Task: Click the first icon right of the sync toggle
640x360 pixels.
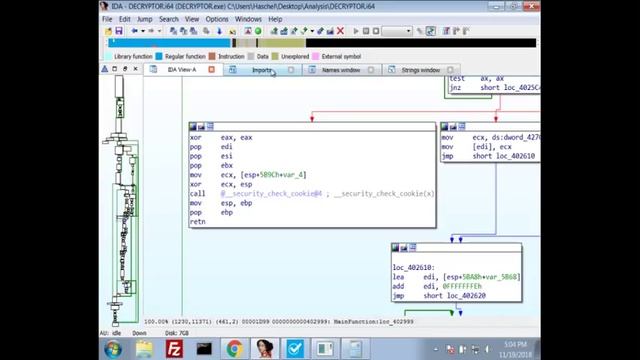Action: tap(446, 31)
